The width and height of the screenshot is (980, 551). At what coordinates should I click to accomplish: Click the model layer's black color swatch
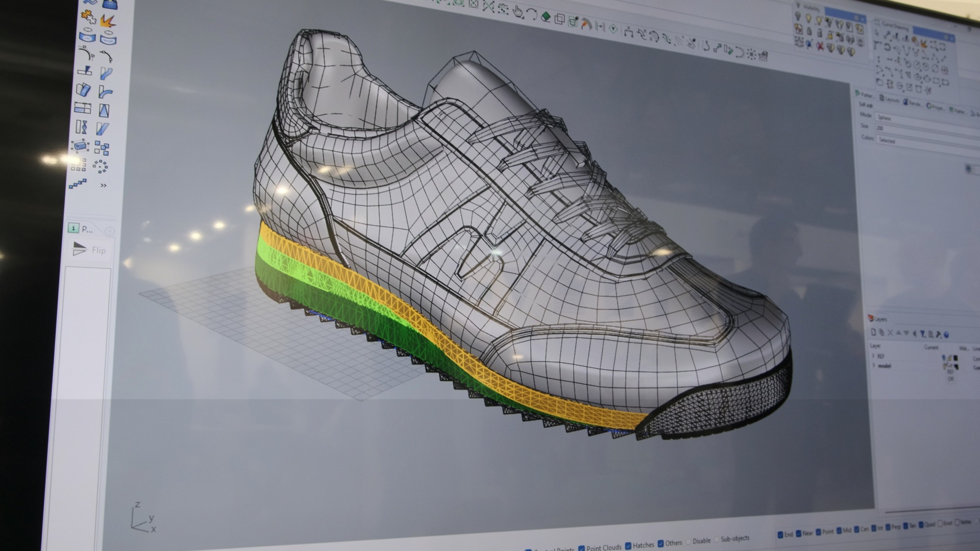coord(956,367)
